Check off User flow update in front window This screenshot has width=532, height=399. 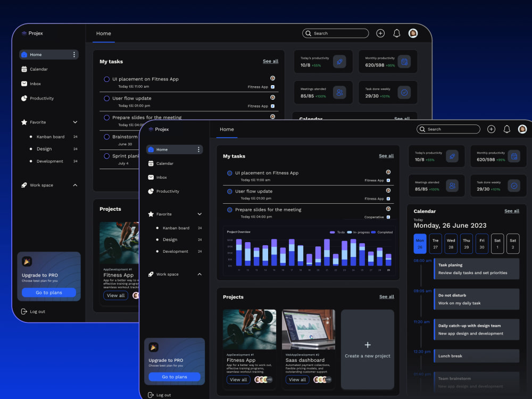tap(230, 192)
